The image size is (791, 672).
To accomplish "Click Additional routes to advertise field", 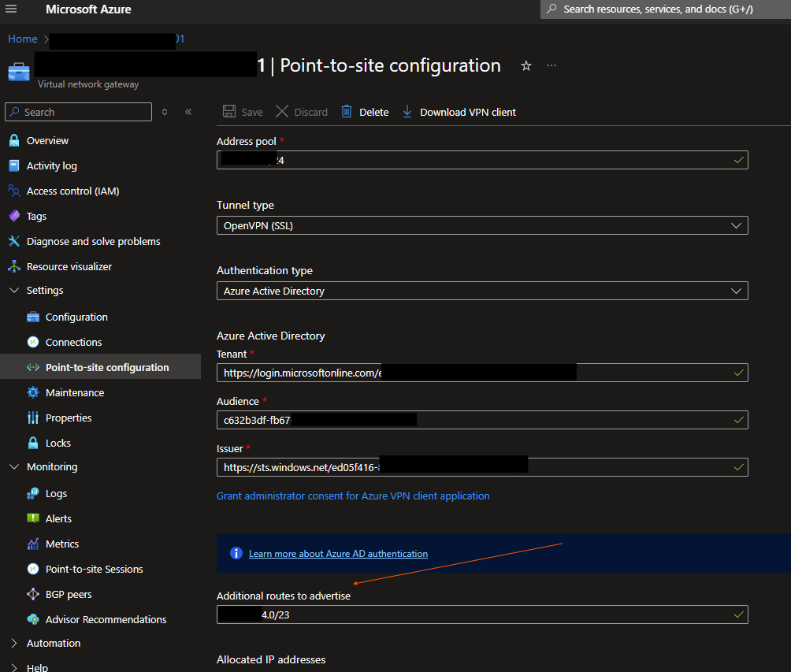I will coord(482,614).
